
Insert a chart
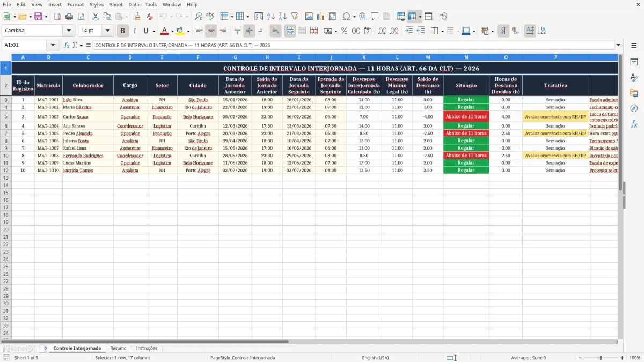[321, 17]
